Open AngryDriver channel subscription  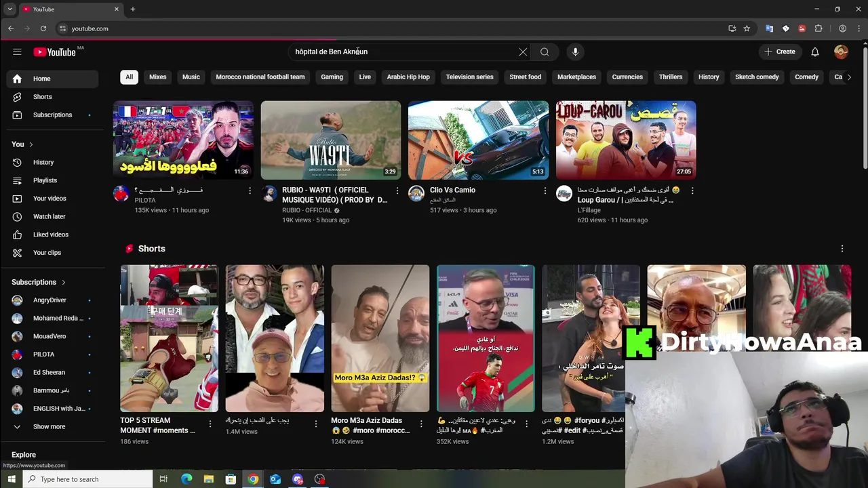[53, 300]
